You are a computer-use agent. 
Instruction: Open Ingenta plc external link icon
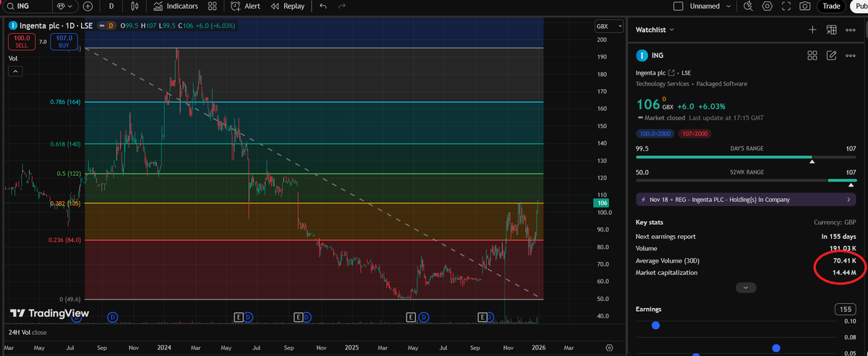(x=672, y=73)
